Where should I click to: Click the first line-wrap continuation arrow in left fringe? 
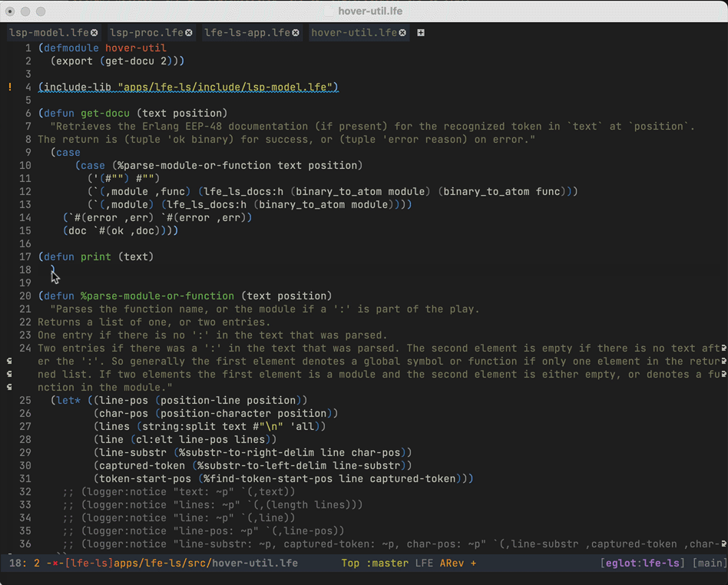pos(9,362)
